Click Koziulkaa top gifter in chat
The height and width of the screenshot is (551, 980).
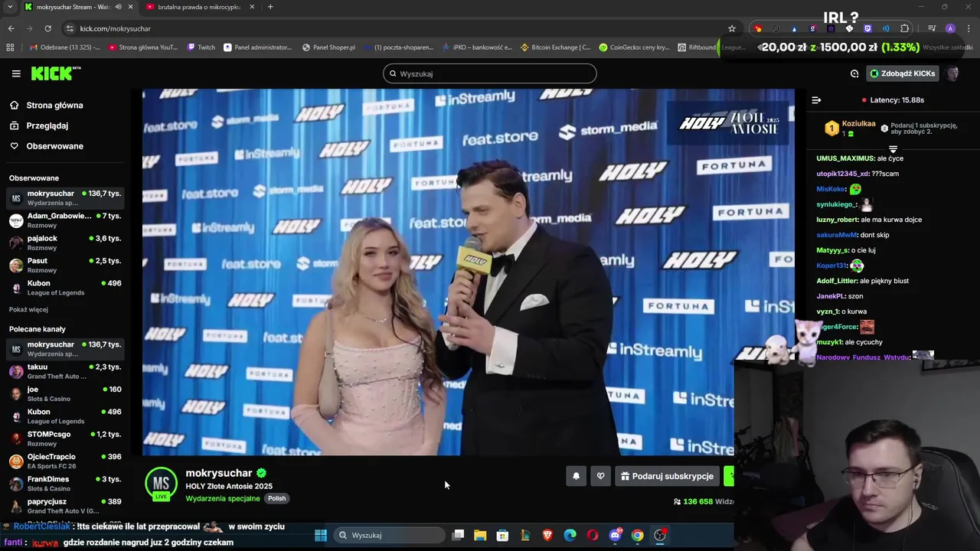point(858,124)
